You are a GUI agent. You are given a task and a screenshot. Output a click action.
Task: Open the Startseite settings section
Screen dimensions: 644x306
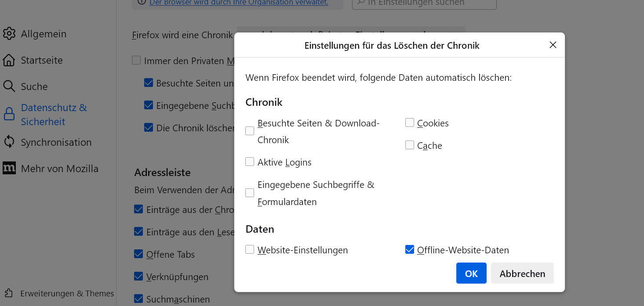[42, 60]
